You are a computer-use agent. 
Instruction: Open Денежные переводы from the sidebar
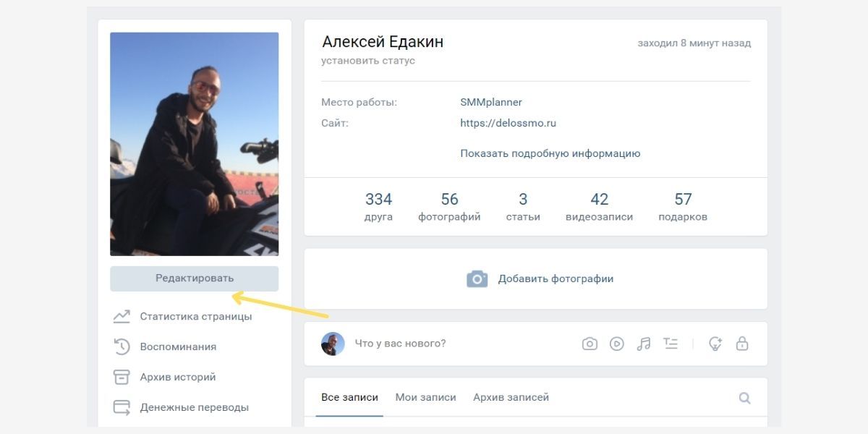[181, 407]
